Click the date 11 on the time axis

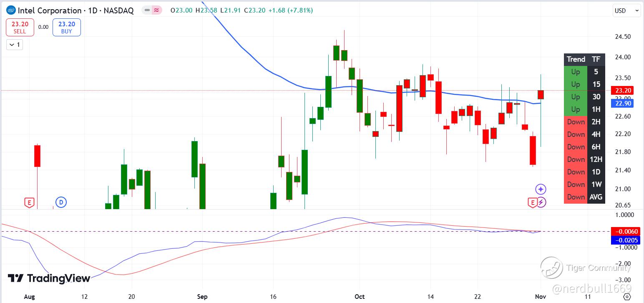point(588,297)
